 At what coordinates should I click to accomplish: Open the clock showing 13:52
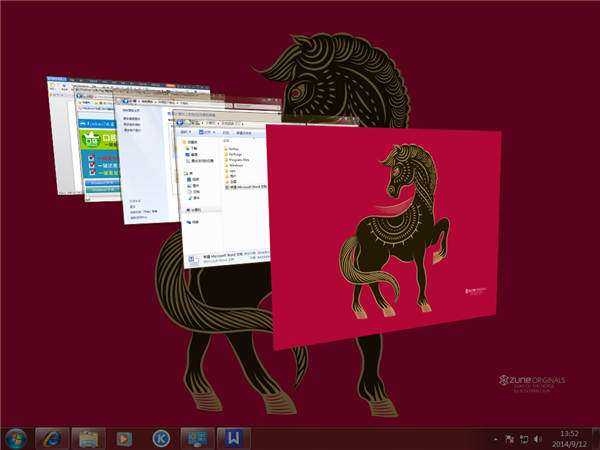pos(567,437)
